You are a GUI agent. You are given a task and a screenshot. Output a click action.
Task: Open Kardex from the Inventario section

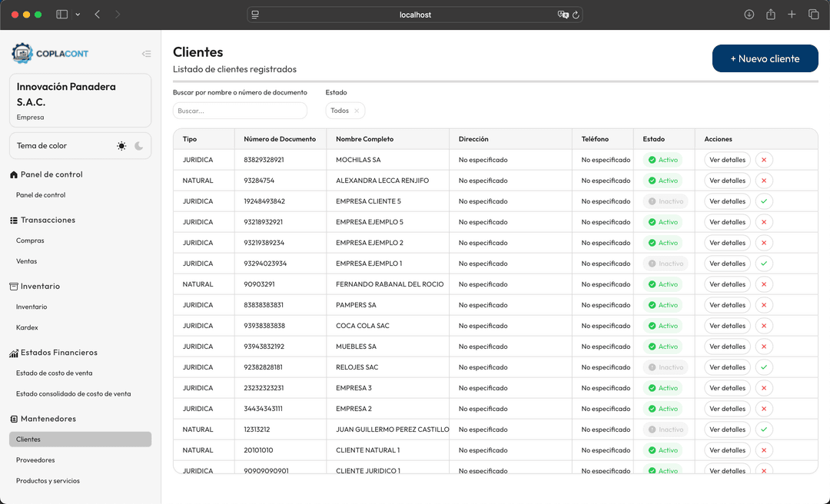(27, 327)
